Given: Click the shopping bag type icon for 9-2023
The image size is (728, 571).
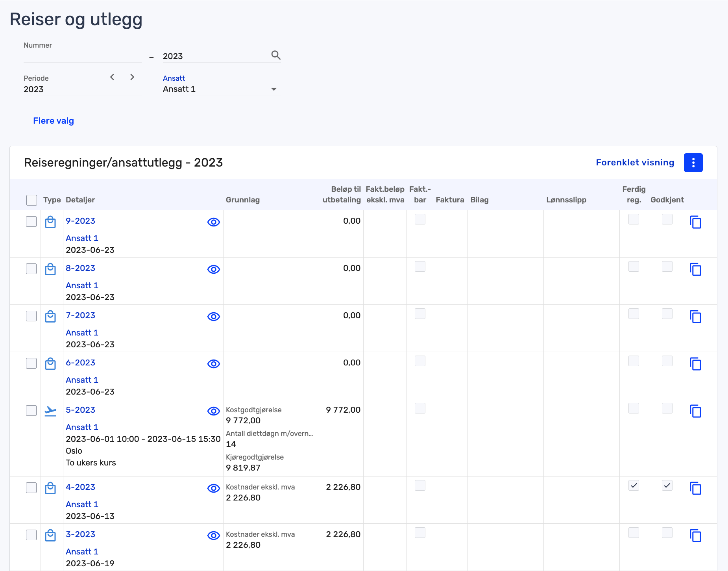Looking at the screenshot, I should click(50, 222).
